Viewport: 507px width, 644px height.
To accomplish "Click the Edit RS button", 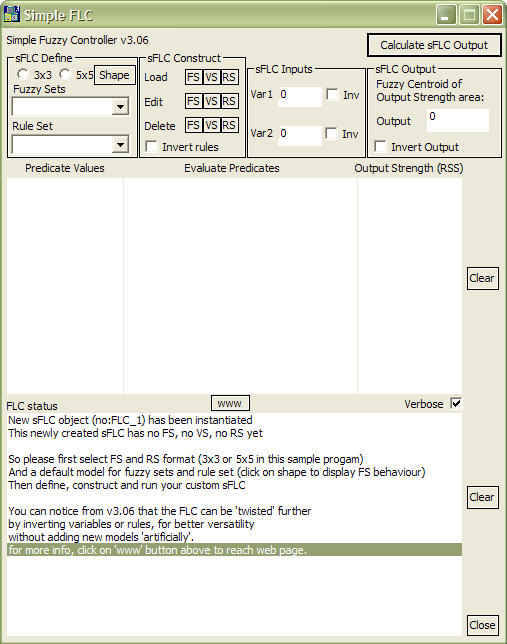I will point(229,101).
